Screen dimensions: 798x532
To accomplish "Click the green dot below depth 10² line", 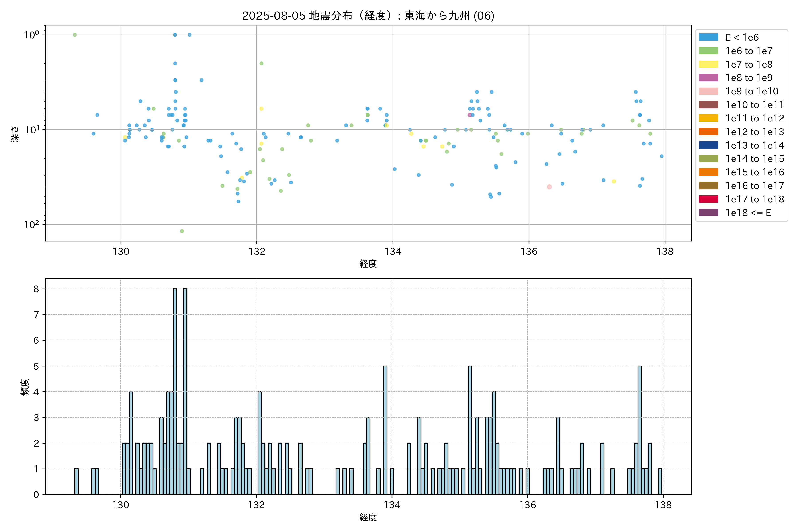I will point(182,231).
